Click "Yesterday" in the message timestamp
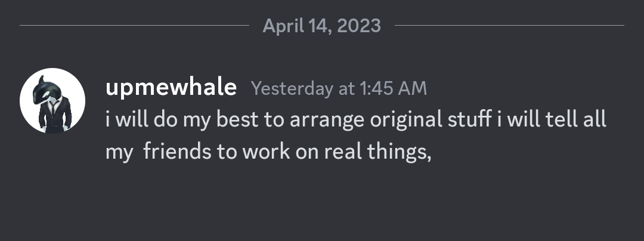The image size is (644, 241). (292, 89)
